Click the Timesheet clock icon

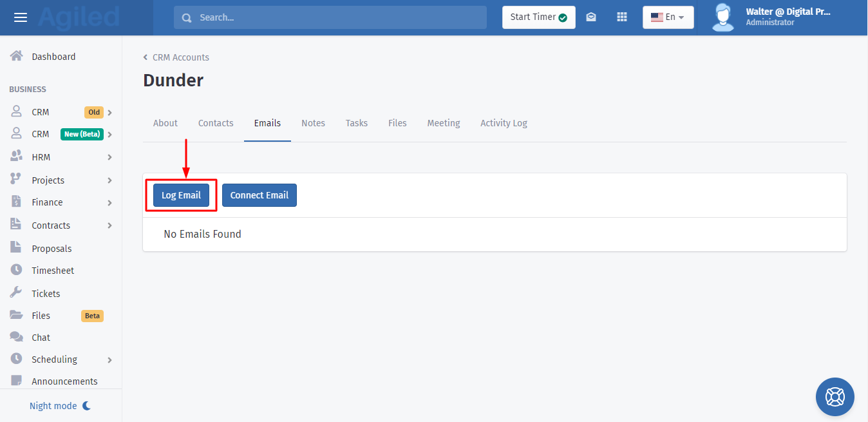[17, 271]
